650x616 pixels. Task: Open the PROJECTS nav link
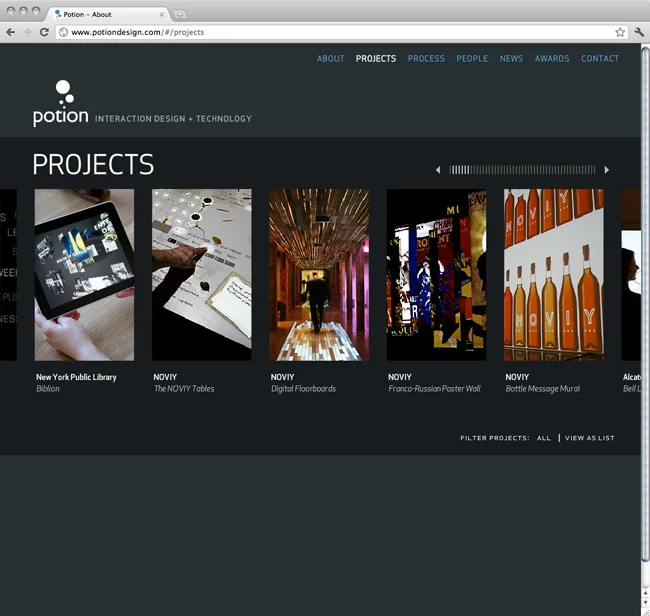pos(376,58)
